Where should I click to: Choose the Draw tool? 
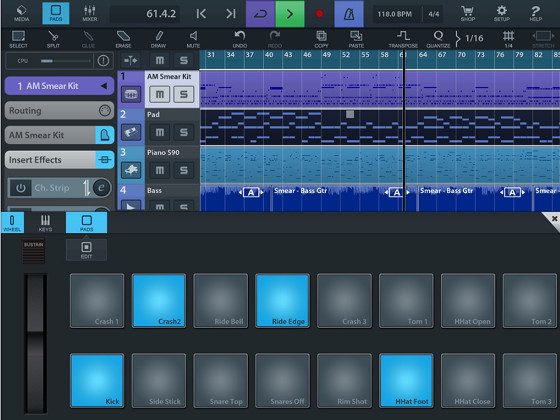[158, 39]
